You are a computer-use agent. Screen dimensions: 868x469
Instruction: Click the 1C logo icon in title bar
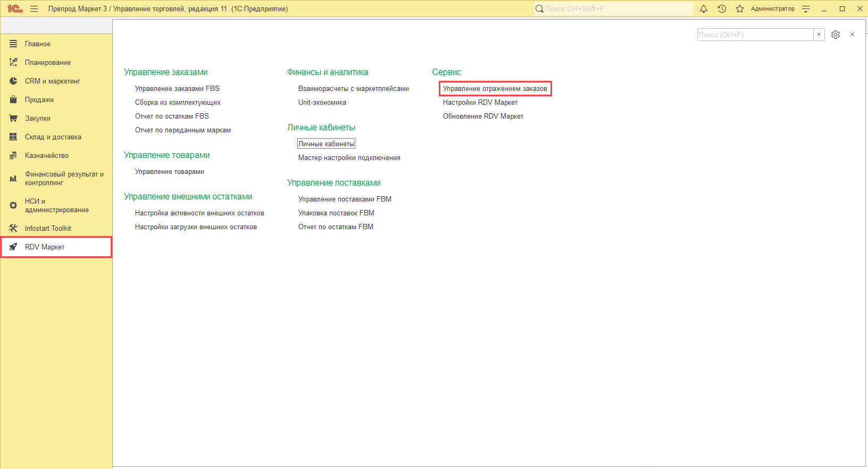pyautogui.click(x=15, y=9)
